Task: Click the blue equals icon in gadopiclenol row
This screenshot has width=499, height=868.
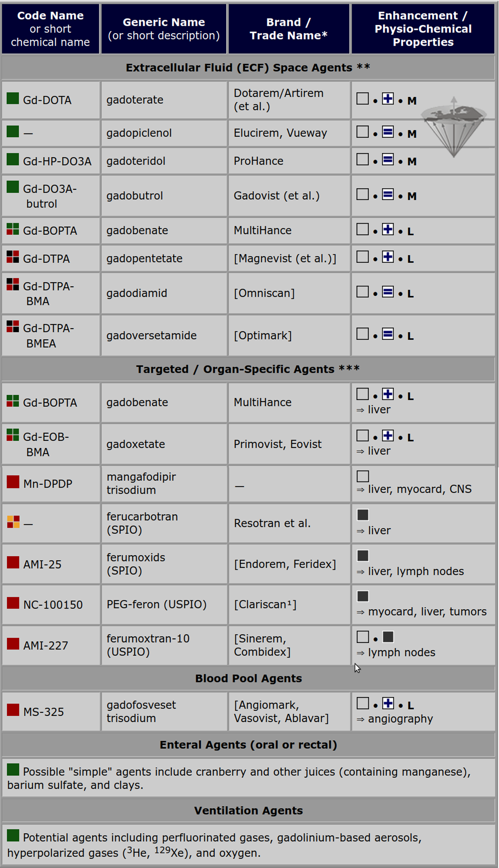Action: click(387, 132)
